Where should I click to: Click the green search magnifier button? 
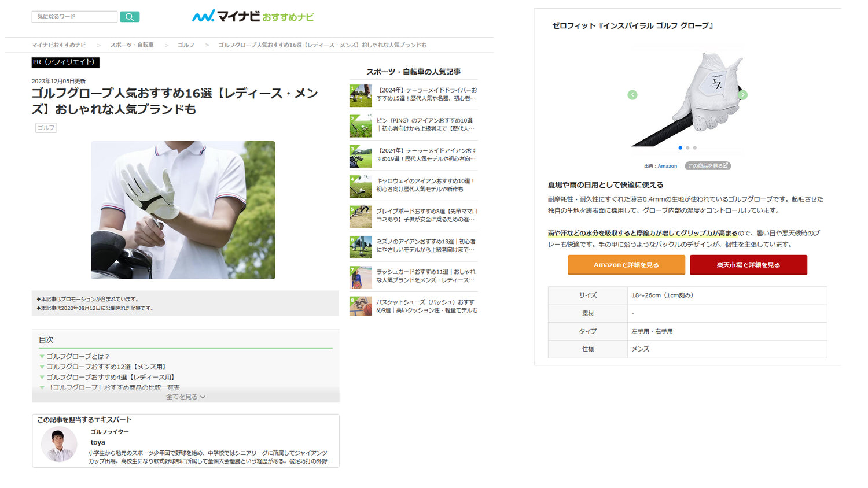[130, 17]
